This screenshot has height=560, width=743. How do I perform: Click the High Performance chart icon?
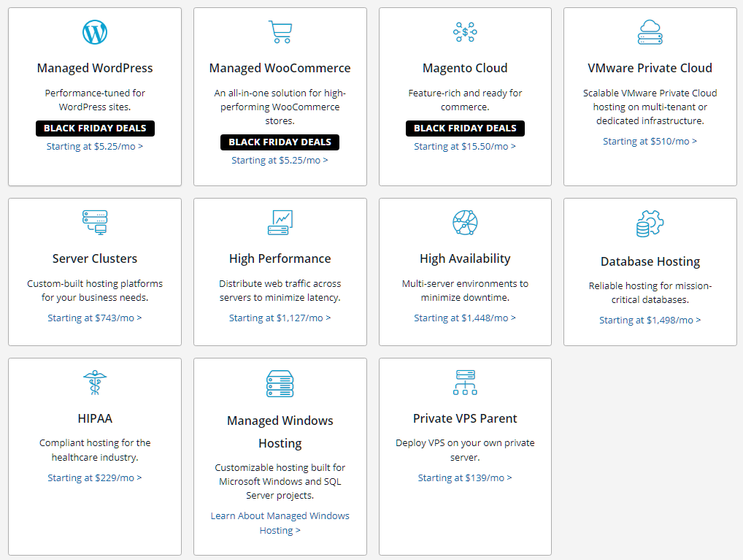click(280, 222)
